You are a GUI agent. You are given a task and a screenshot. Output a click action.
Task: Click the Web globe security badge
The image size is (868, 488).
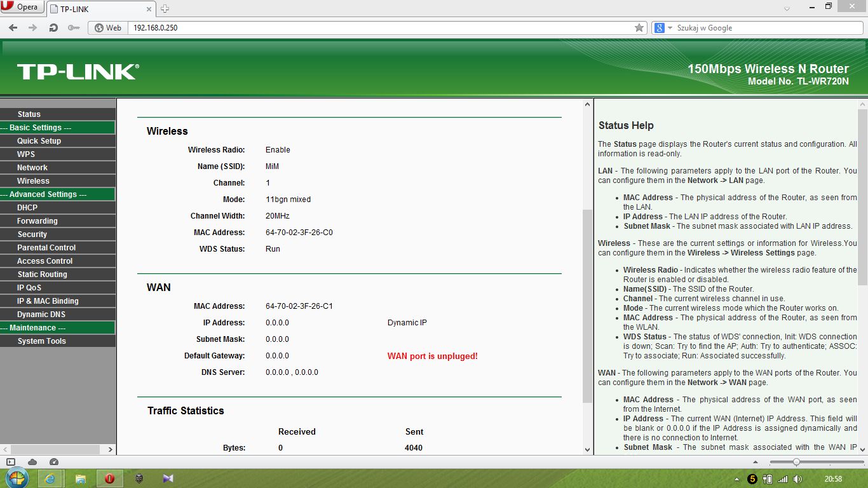click(x=108, y=28)
